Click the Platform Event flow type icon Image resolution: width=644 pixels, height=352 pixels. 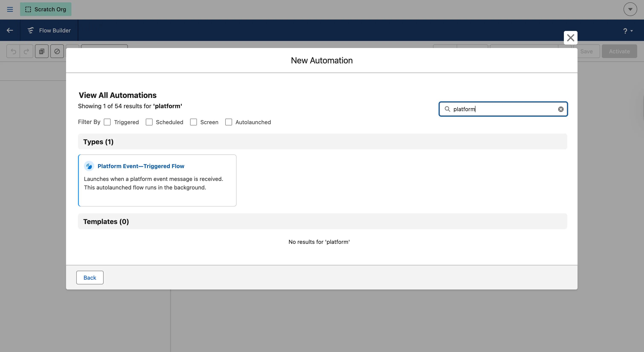pos(89,166)
